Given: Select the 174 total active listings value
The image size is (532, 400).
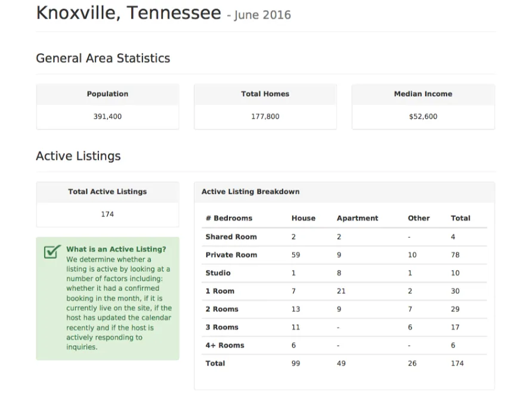Looking at the screenshot, I should (107, 214).
